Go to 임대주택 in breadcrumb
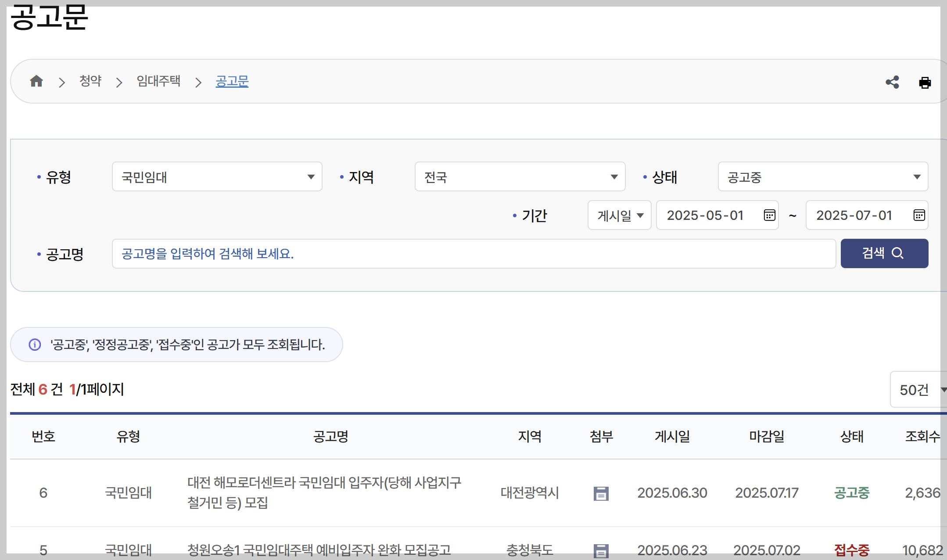The height and width of the screenshot is (560, 947). (x=158, y=81)
